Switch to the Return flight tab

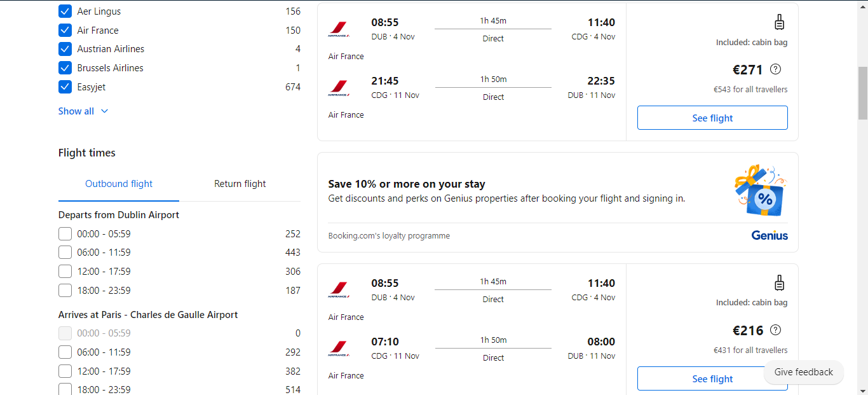240,184
